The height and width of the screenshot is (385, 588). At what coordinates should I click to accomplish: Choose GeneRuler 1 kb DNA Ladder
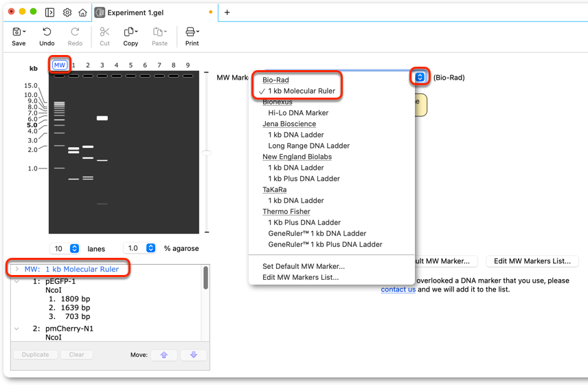pyautogui.click(x=317, y=233)
